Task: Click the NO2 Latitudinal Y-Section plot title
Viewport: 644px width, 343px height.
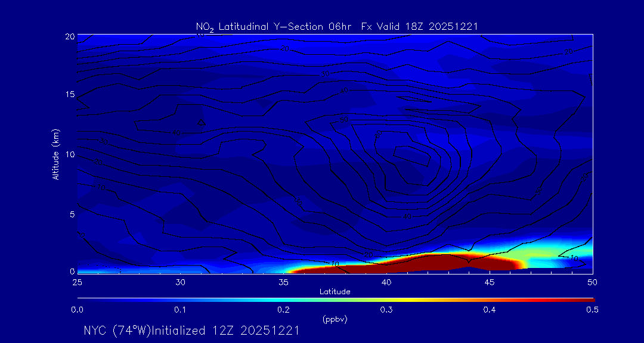Action: click(x=337, y=26)
